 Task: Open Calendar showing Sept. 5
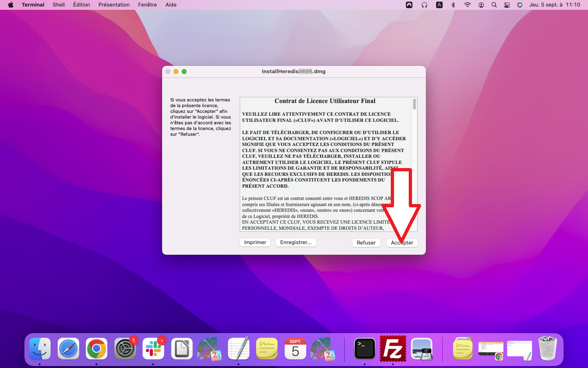[x=295, y=349]
